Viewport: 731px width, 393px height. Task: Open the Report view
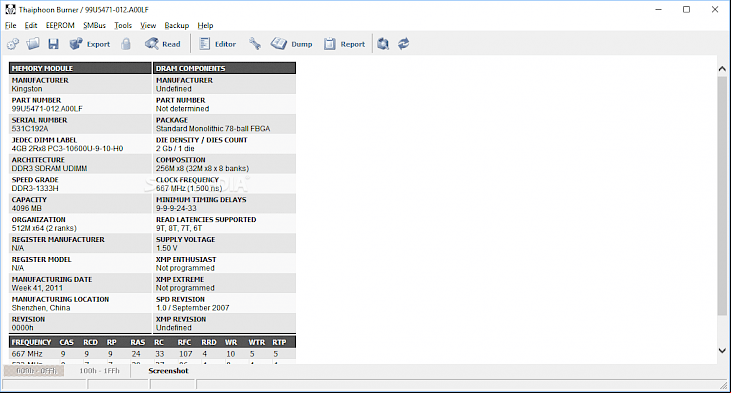pyautogui.click(x=345, y=44)
